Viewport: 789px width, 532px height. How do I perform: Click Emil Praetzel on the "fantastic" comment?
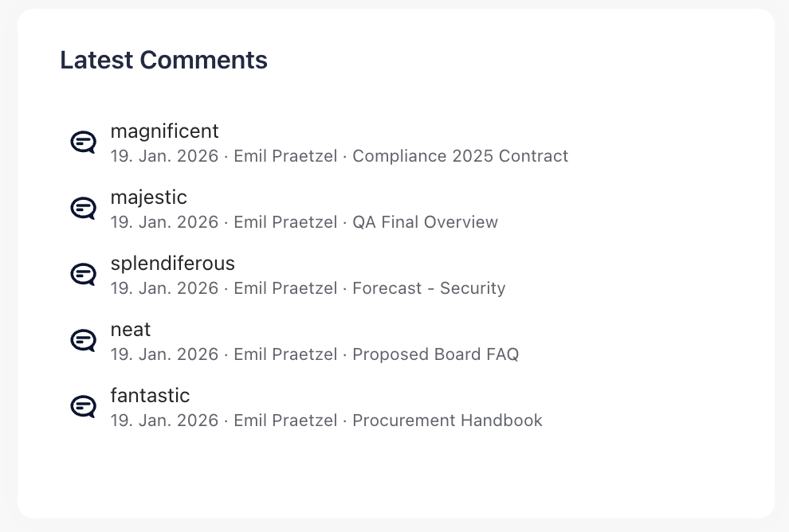point(285,421)
